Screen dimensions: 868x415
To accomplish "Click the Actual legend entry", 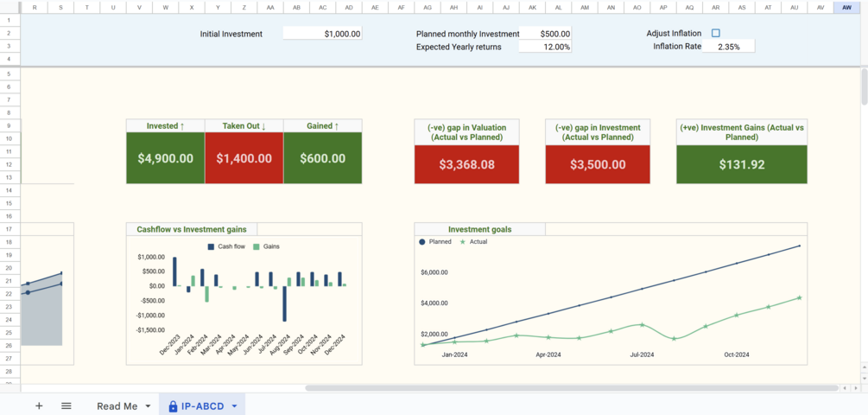I will [474, 241].
